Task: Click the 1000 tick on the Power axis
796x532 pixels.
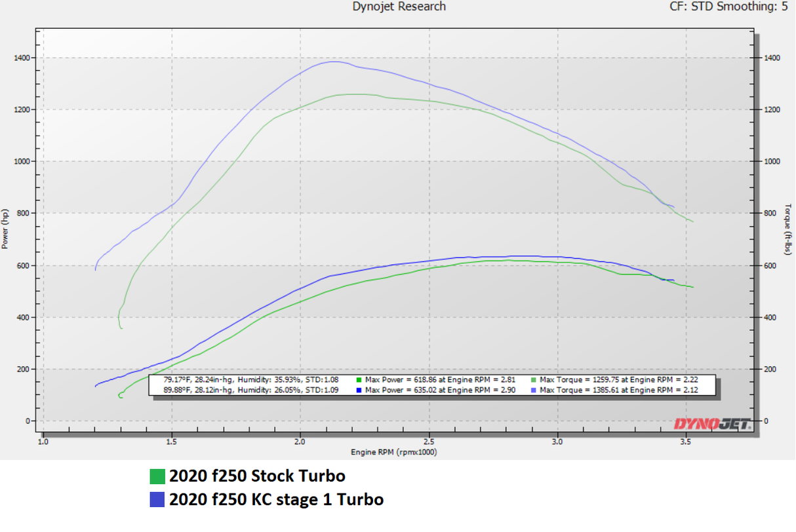Action: (x=21, y=162)
